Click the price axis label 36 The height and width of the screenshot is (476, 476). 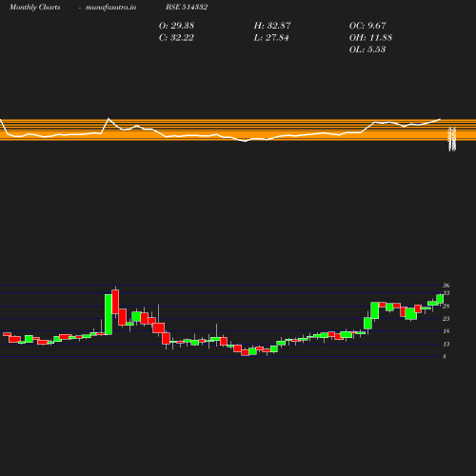[446, 286]
